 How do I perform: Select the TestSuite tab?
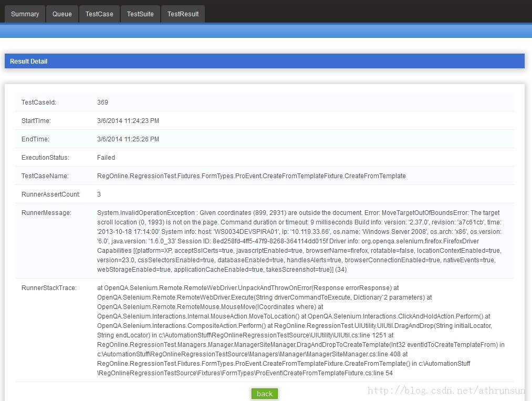pos(140,14)
